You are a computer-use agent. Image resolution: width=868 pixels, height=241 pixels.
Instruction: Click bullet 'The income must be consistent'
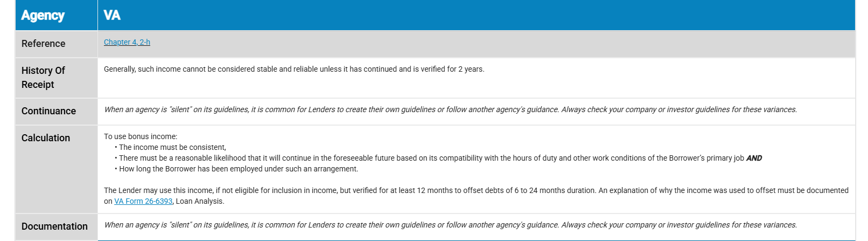(172, 147)
